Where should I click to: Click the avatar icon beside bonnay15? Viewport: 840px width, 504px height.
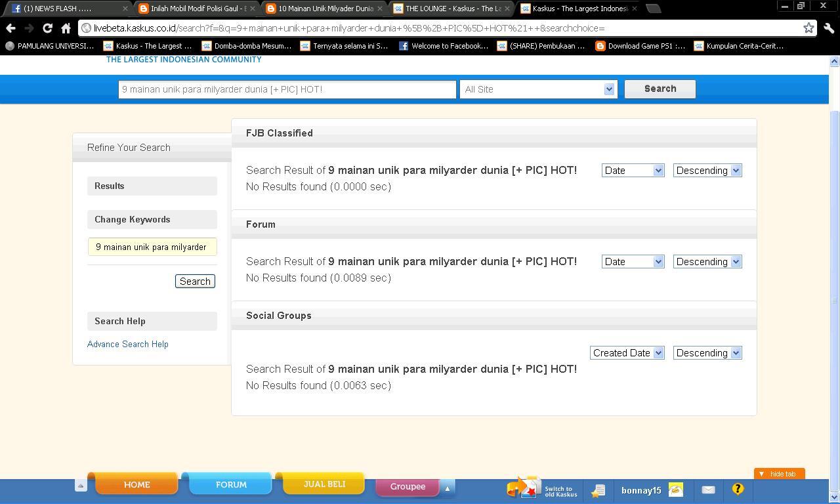point(676,490)
